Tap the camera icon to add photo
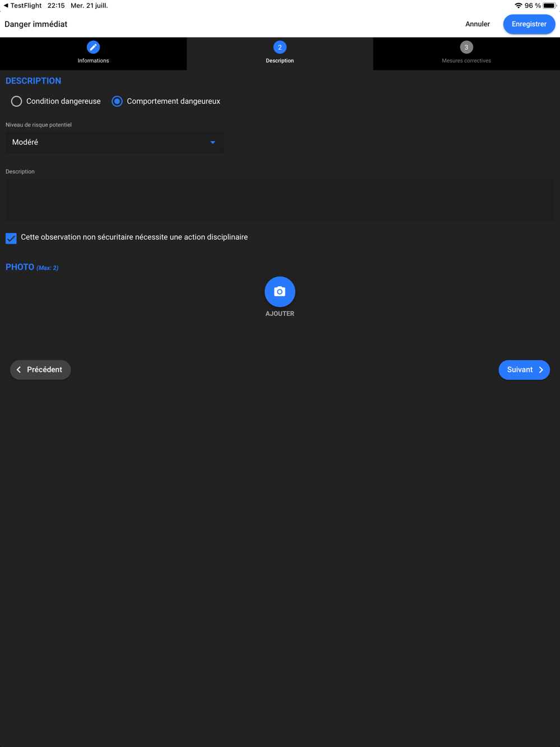560x747 pixels. point(280,292)
